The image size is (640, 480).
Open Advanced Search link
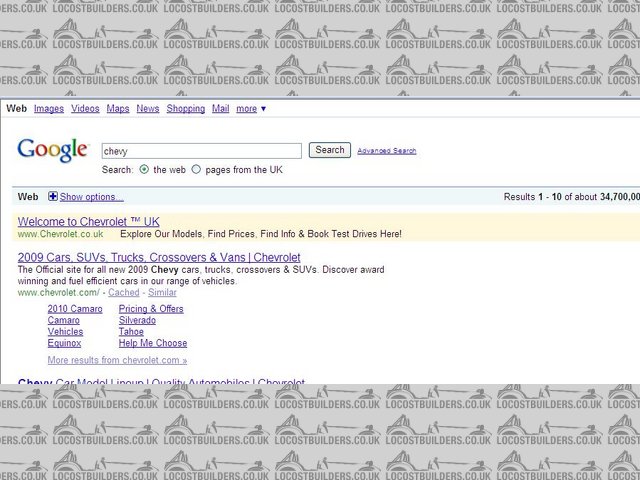point(386,151)
